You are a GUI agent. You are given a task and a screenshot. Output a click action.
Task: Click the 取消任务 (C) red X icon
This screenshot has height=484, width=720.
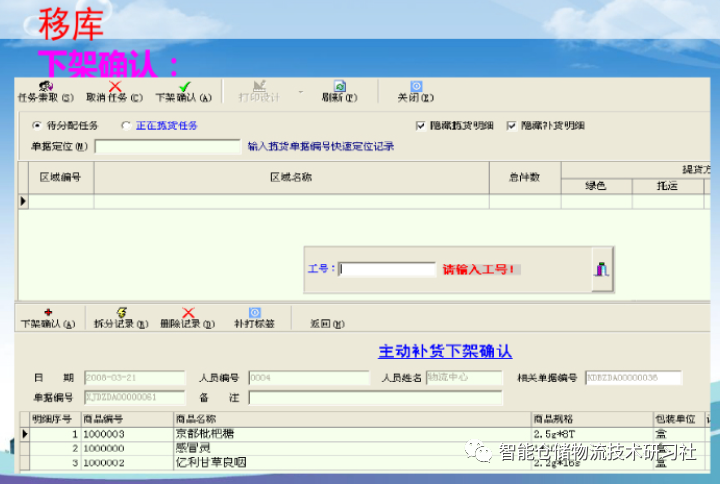(x=115, y=86)
